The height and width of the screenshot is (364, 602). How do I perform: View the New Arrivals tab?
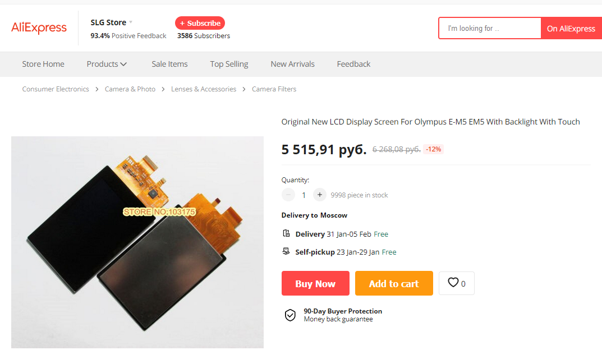point(292,64)
